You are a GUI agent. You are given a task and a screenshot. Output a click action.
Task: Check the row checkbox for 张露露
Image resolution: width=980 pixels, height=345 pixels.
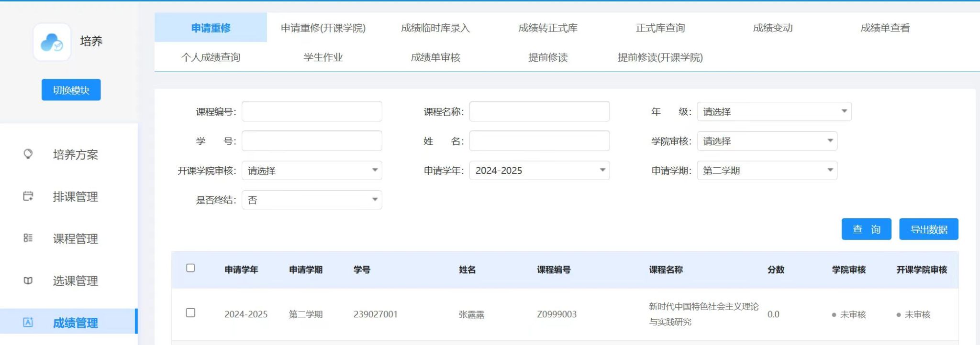click(190, 313)
